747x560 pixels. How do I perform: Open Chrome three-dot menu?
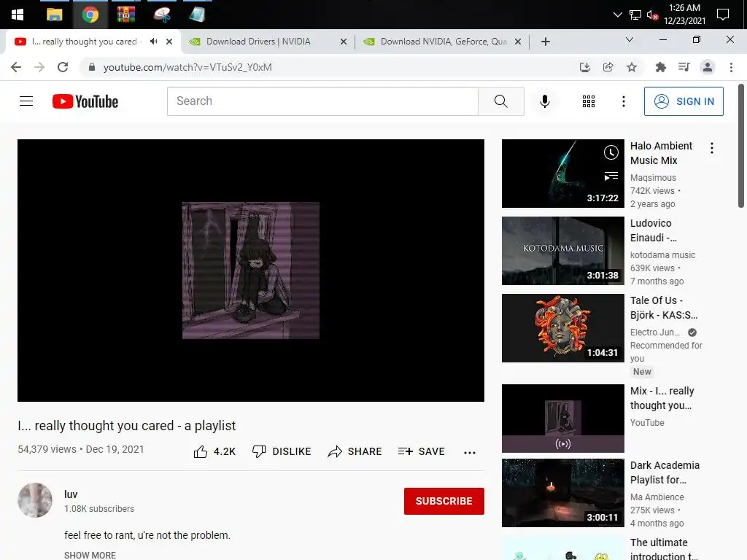point(731,67)
